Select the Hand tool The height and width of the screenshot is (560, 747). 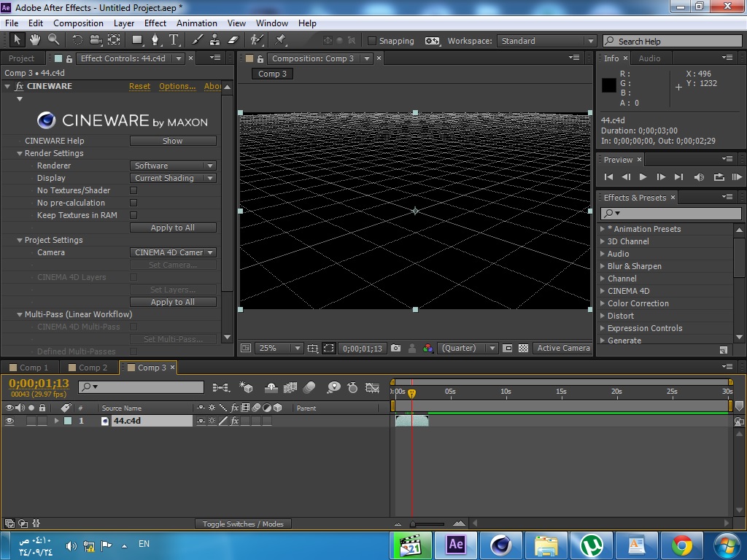click(x=35, y=40)
